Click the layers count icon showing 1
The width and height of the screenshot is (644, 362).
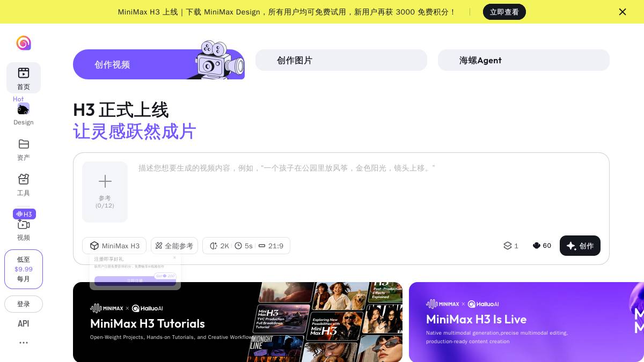click(x=511, y=246)
